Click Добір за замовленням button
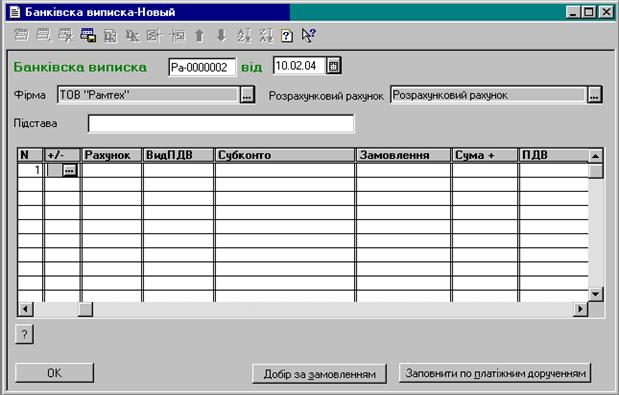 point(319,374)
